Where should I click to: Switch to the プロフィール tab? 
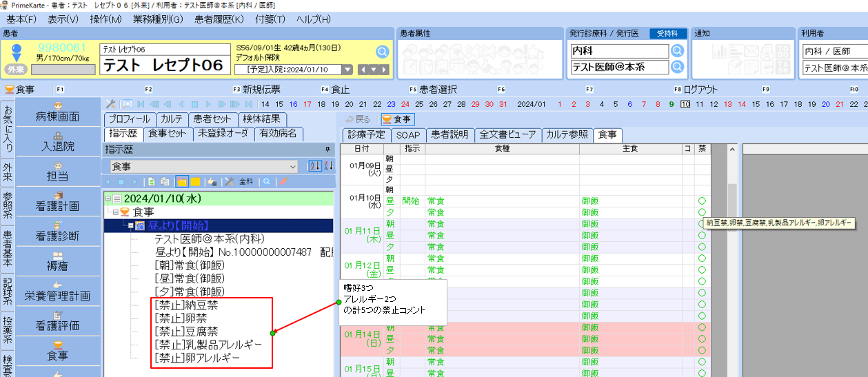click(130, 119)
